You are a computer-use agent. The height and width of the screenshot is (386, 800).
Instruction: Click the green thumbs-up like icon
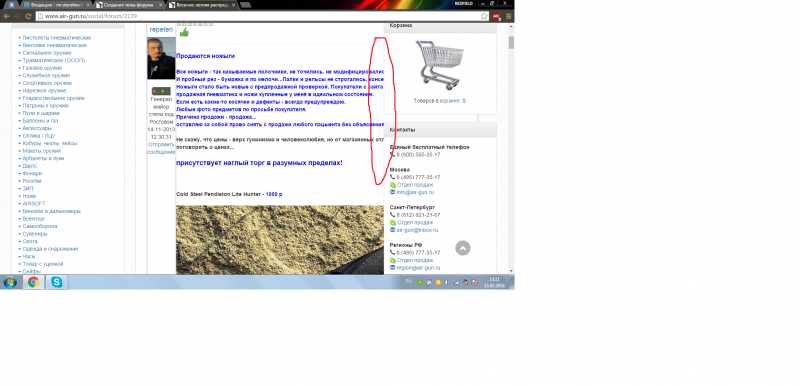pos(184,33)
